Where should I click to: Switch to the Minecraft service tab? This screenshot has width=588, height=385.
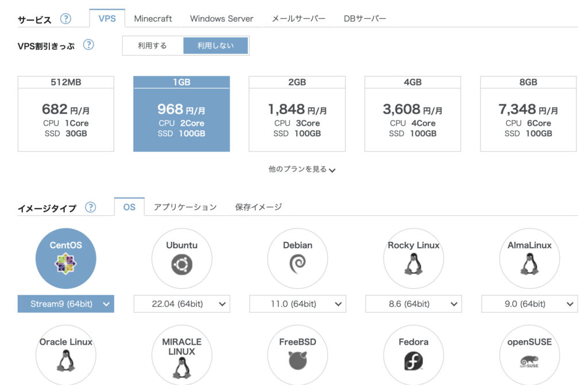[153, 18]
